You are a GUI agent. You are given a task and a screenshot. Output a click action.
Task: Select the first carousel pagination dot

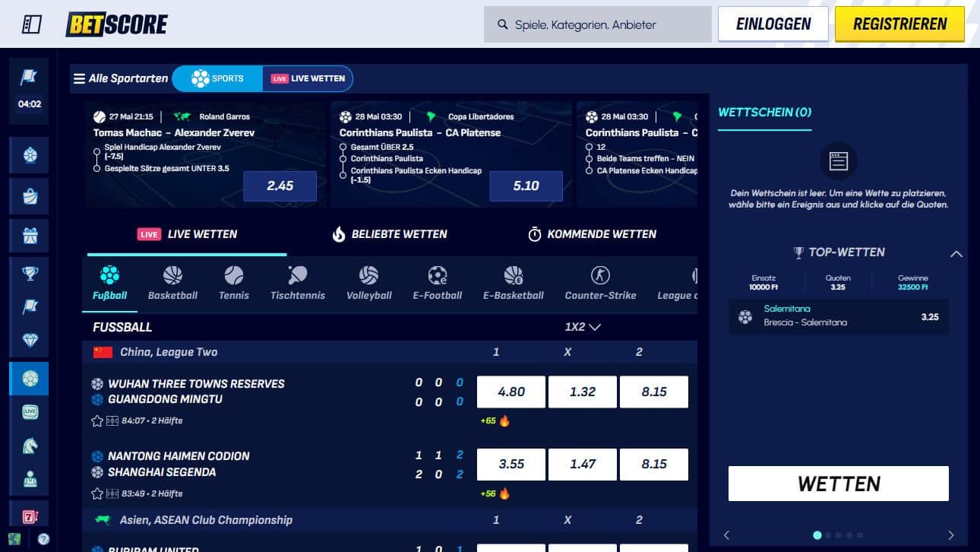tap(817, 535)
